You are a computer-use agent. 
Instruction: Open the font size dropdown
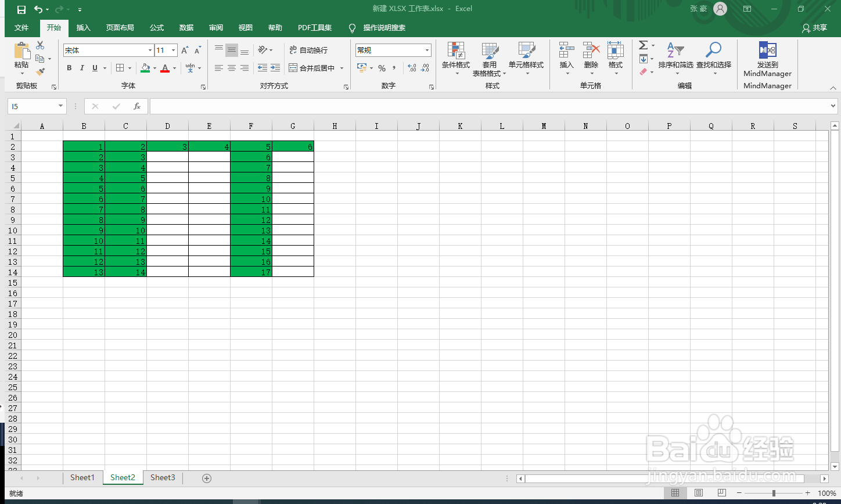[174, 51]
